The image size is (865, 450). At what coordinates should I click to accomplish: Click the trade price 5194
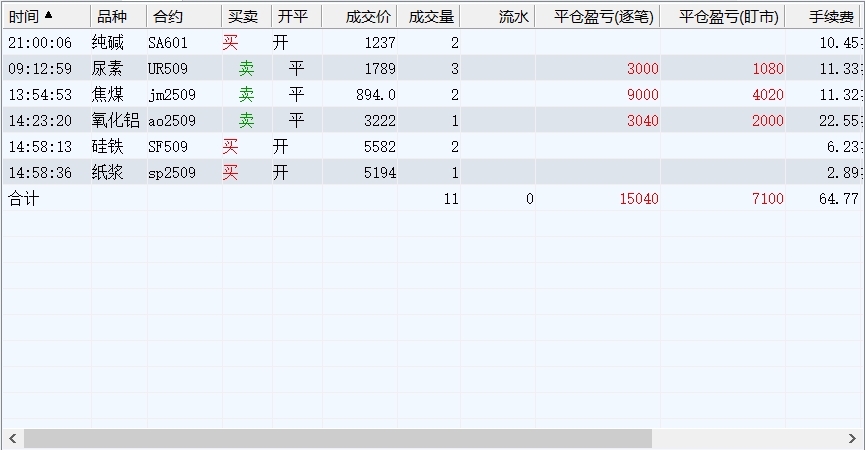[380, 172]
